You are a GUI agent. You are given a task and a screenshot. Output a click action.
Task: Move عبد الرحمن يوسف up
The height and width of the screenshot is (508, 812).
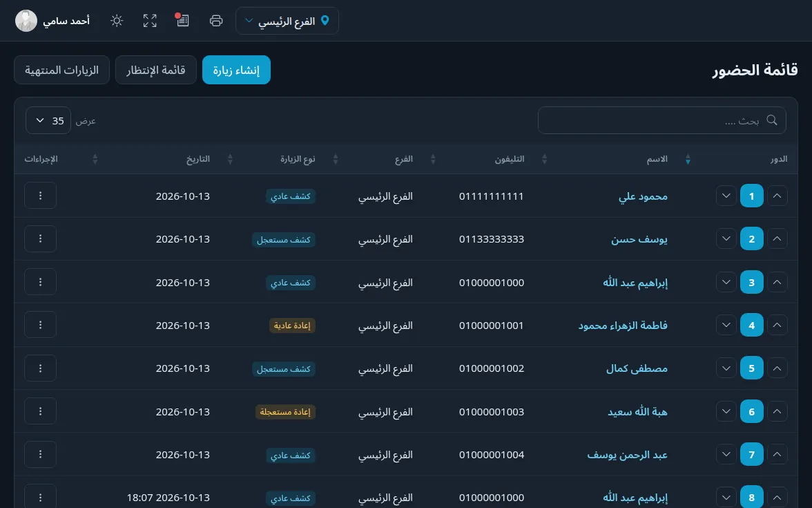click(777, 455)
